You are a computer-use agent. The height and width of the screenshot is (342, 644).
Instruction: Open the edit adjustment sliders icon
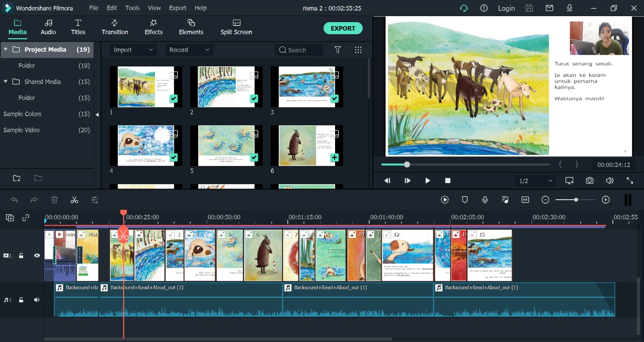95,200
